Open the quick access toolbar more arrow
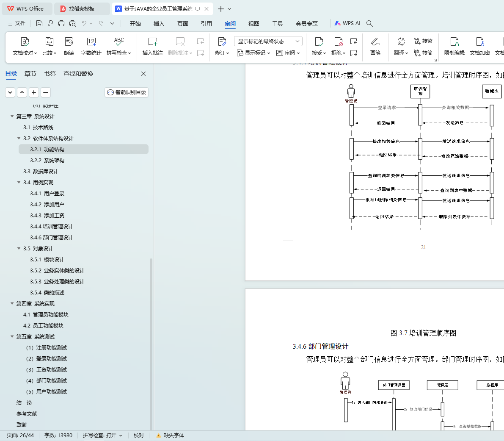Viewport: 504px width, 441px height. tap(112, 23)
